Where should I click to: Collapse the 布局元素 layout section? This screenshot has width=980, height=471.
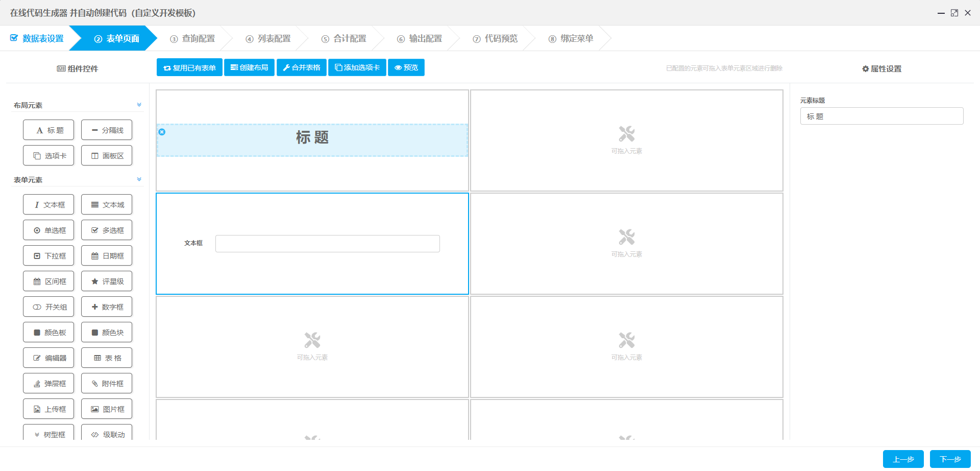point(139,104)
